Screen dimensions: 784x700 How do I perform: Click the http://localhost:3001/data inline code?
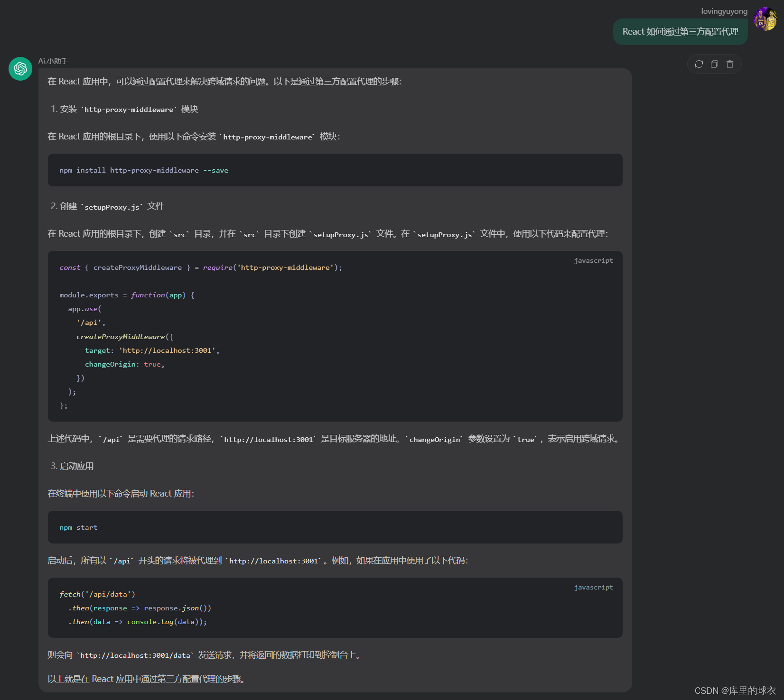[x=135, y=655]
